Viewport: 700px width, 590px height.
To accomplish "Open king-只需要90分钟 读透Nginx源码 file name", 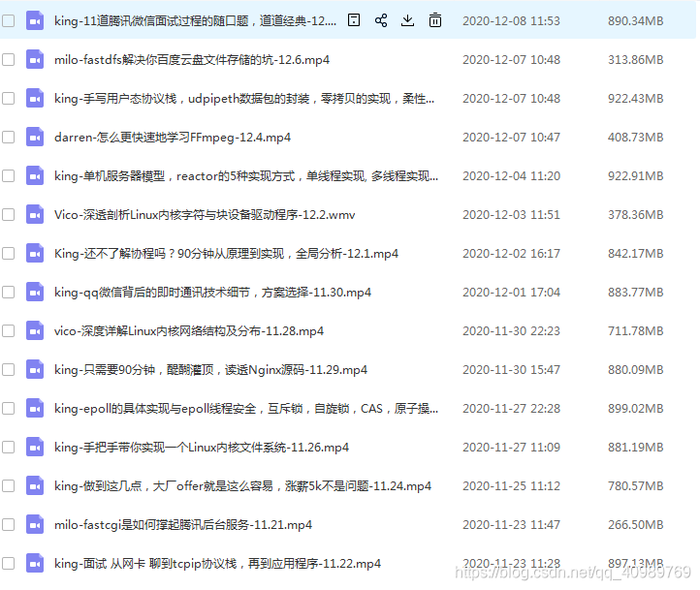I will [x=210, y=370].
